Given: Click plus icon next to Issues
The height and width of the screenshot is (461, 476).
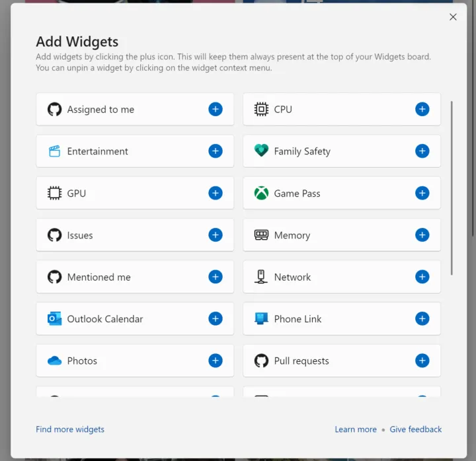Looking at the screenshot, I should 216,235.
